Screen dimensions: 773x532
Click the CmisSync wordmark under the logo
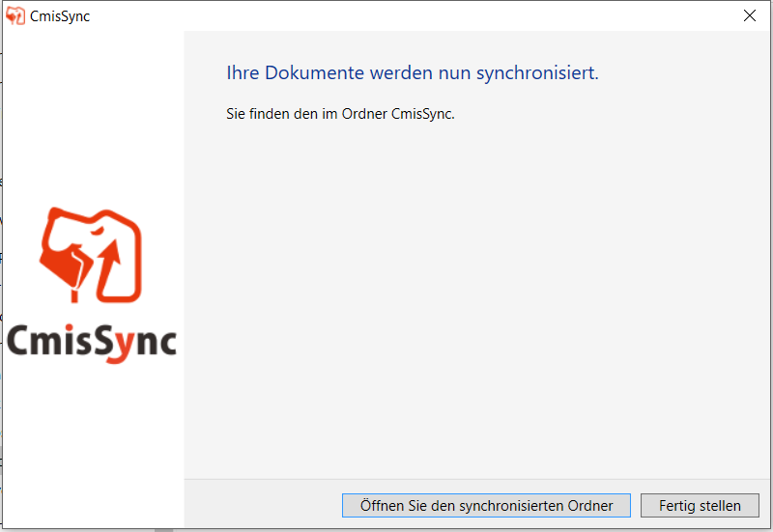coord(92,343)
